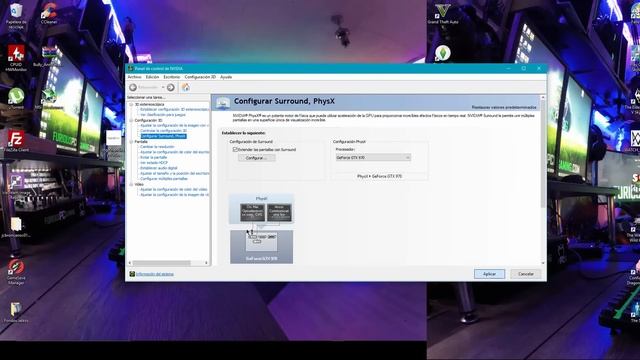Screen dimensions: 640x360
Task: Open The Sims green plumbob shortcut
Action: coord(443,53)
